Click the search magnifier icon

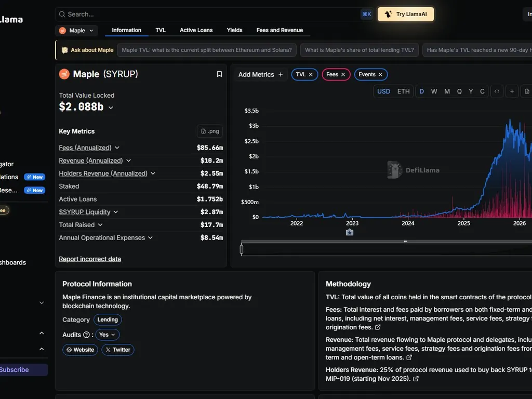pos(62,14)
